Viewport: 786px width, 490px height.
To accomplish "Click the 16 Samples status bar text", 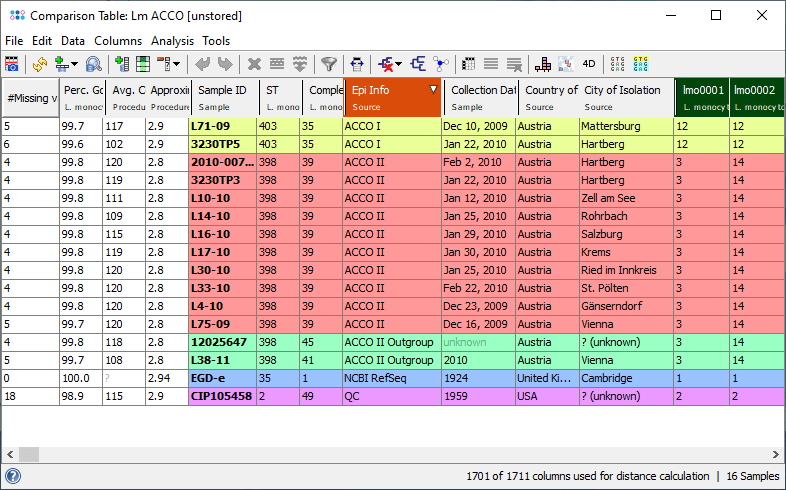I will point(753,476).
